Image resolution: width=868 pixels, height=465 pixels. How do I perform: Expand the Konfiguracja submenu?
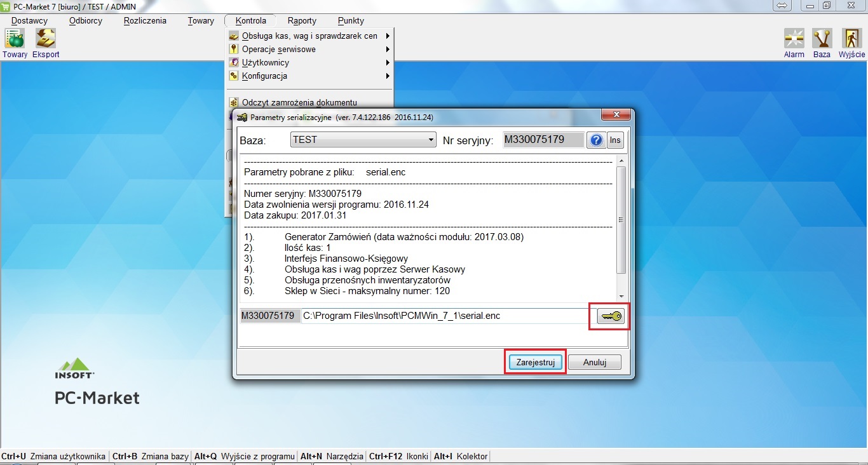309,76
